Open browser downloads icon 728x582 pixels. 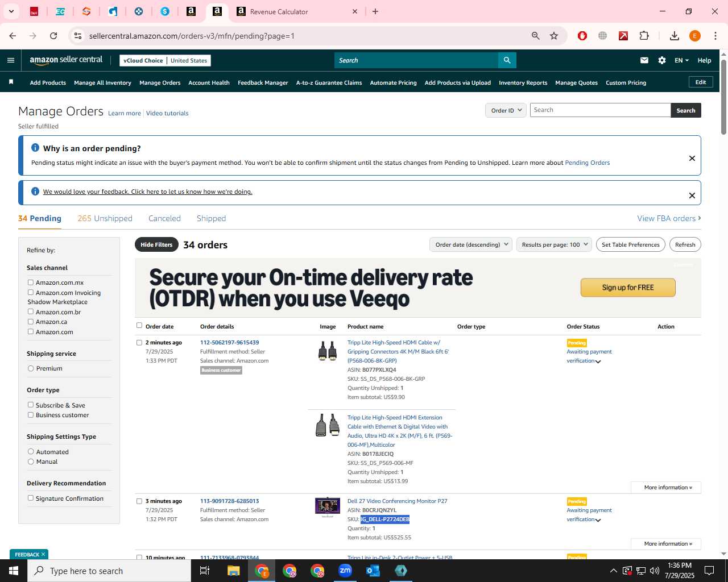pos(675,36)
